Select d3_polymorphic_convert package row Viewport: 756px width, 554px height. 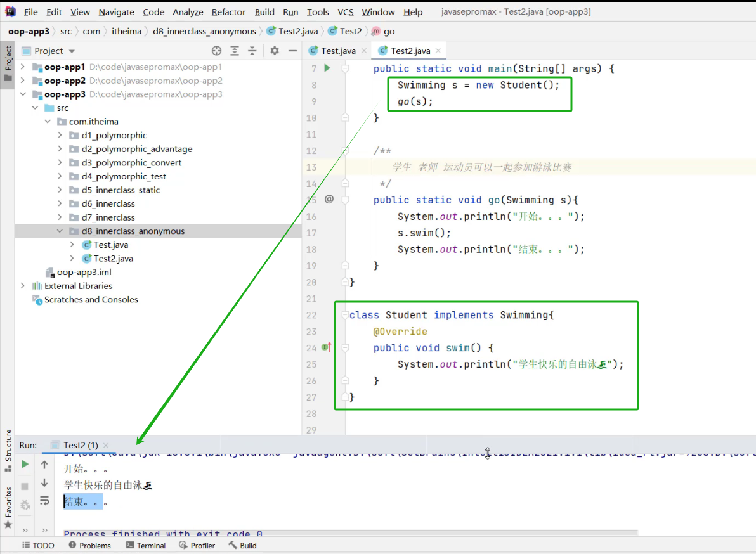point(158,162)
